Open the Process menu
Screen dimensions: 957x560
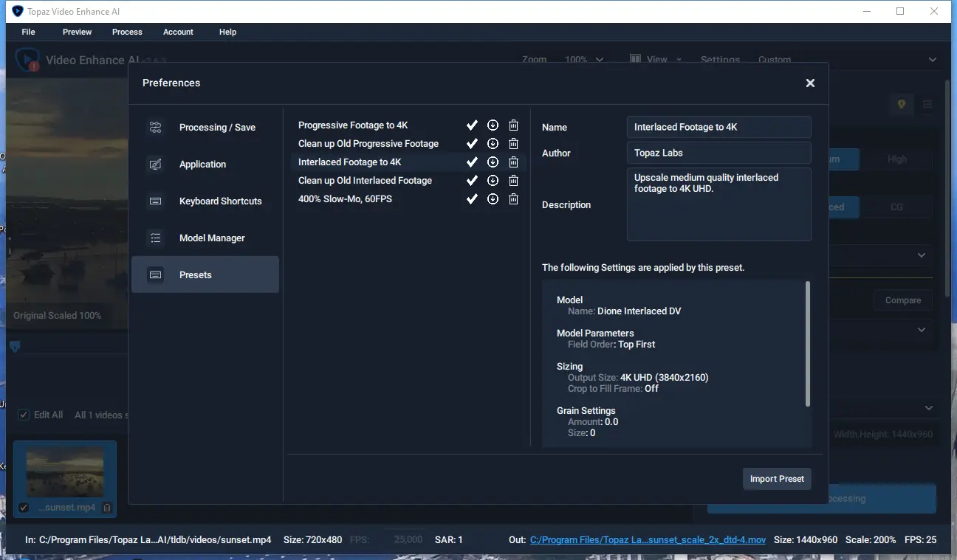pyautogui.click(x=127, y=32)
